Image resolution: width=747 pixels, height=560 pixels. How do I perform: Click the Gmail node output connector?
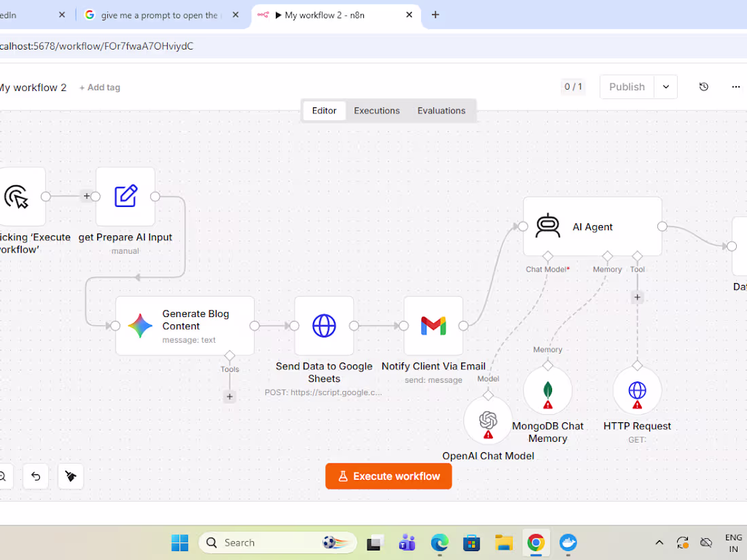(x=463, y=326)
